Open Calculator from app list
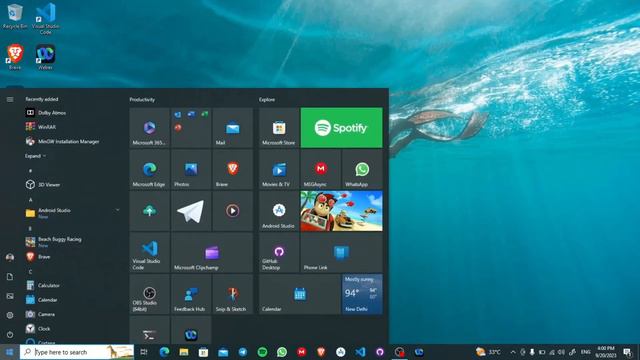The height and width of the screenshot is (360, 640). pyautogui.click(x=73, y=285)
